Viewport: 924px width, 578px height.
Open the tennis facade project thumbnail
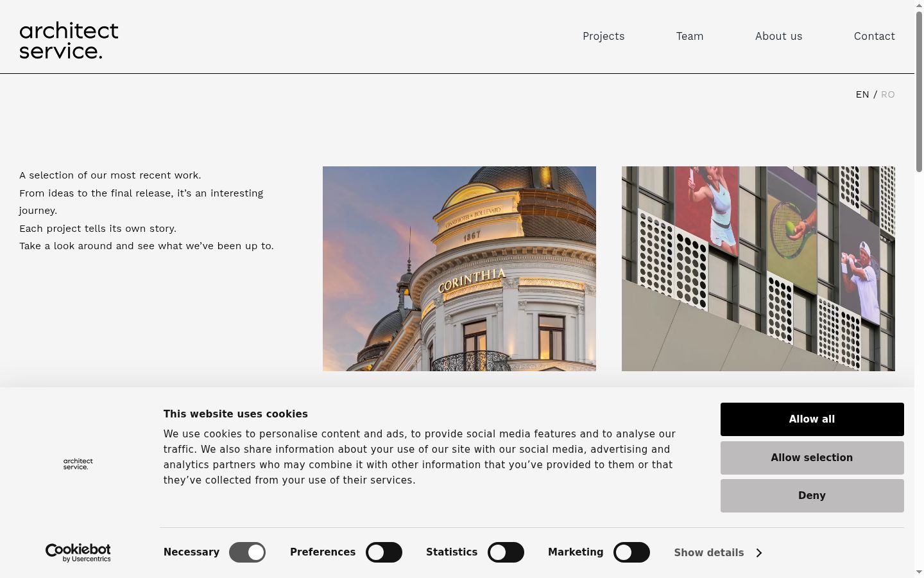(758, 268)
